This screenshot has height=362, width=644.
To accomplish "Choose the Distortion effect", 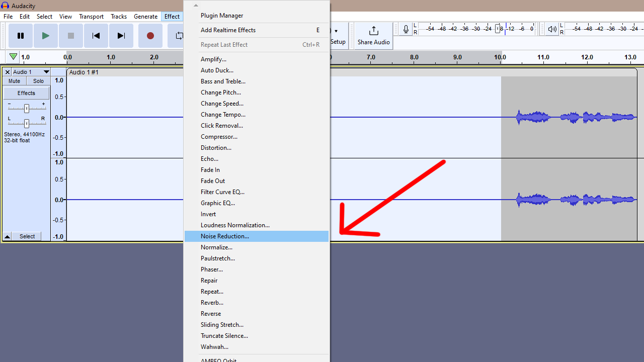I will click(257, 148).
